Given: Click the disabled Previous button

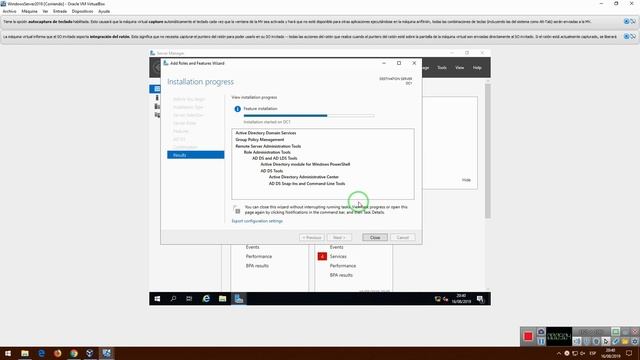Looking at the screenshot, I should pyautogui.click(x=312, y=238).
